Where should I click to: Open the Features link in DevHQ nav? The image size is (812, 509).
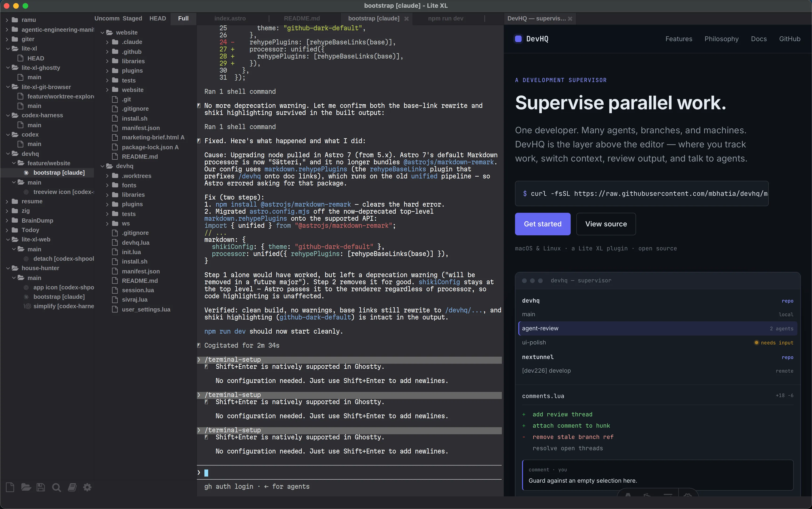pos(679,39)
